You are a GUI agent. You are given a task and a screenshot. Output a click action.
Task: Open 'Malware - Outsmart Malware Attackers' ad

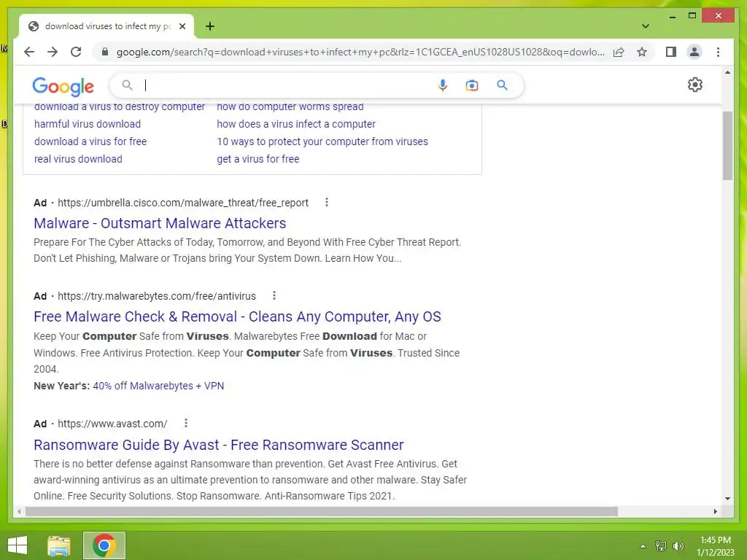pyautogui.click(x=160, y=223)
